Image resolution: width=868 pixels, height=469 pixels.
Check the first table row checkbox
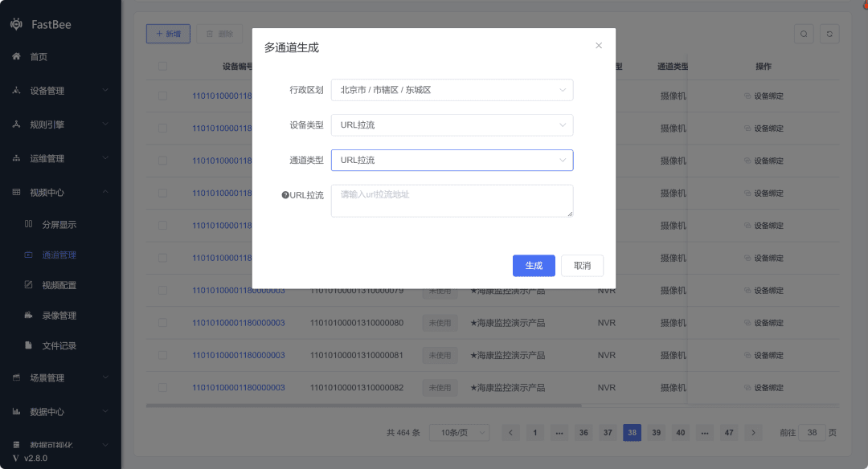(162, 96)
